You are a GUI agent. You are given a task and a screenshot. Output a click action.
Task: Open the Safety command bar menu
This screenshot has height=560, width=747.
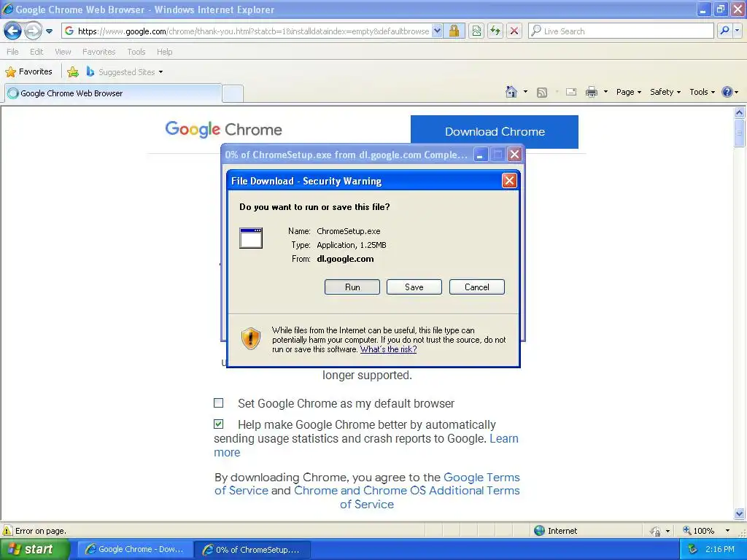tap(665, 92)
